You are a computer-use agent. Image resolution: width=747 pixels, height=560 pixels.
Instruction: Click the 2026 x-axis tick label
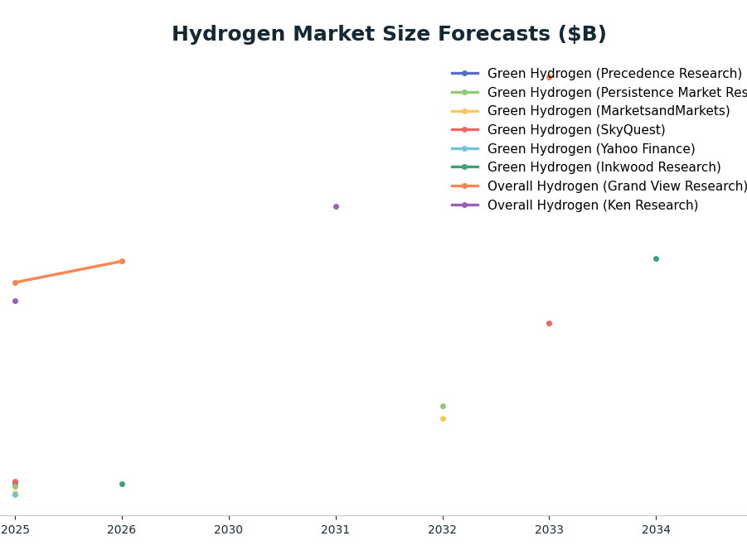point(122,529)
